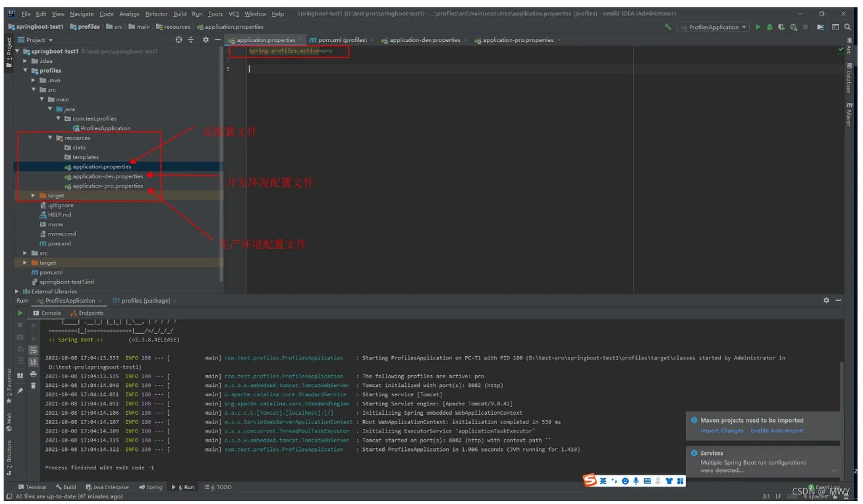Click the Build project hammer icon
Image resolution: width=863 pixels, height=504 pixels.
coord(668,27)
